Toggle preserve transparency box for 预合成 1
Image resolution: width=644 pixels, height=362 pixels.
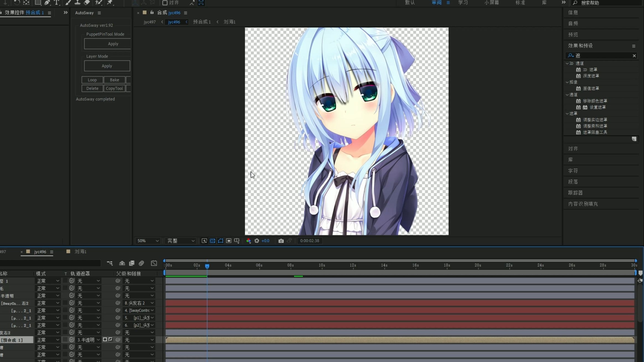coord(65,340)
